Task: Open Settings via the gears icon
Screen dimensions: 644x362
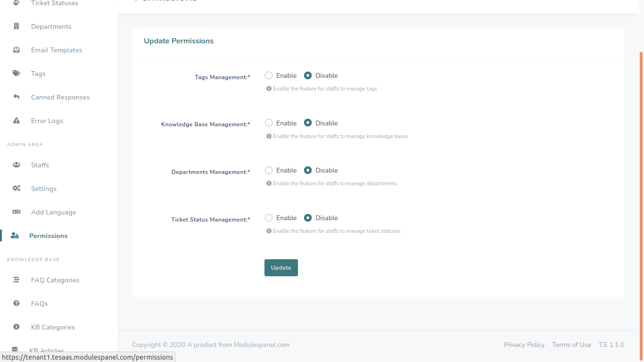Action: click(16, 188)
